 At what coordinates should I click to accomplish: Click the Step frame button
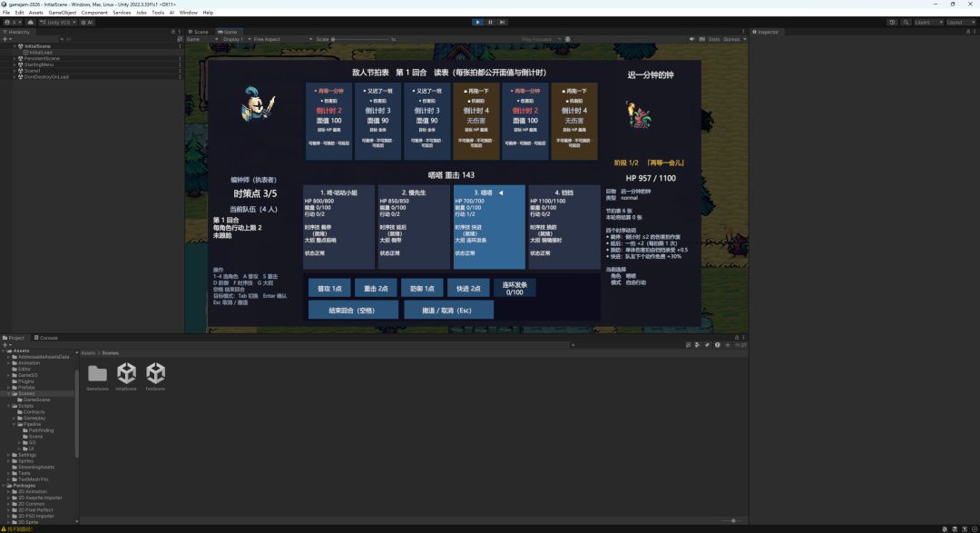click(x=502, y=22)
